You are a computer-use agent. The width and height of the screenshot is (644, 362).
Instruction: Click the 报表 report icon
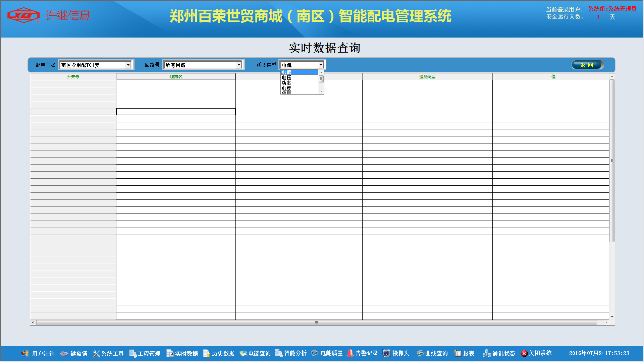(x=458, y=353)
